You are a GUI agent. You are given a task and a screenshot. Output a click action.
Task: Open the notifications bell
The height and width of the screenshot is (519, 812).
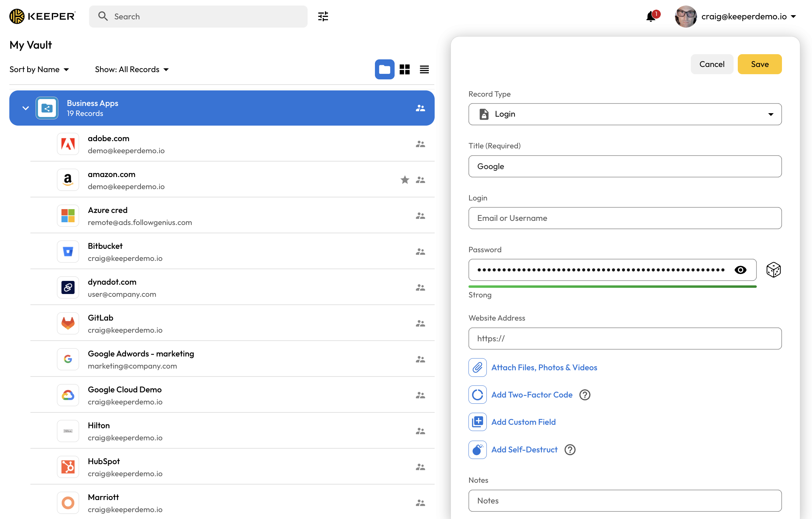coord(651,16)
